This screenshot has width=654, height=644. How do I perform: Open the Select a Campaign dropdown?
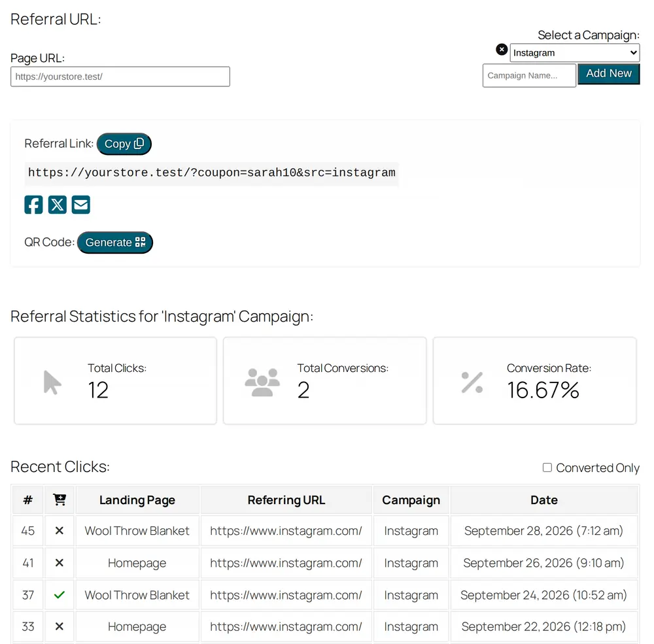point(575,53)
